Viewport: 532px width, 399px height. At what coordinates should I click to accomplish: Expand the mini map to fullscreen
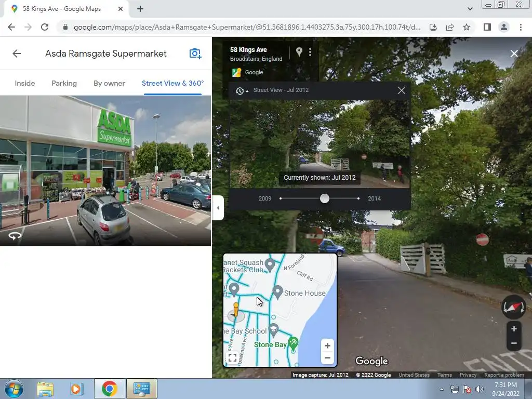[x=232, y=357]
